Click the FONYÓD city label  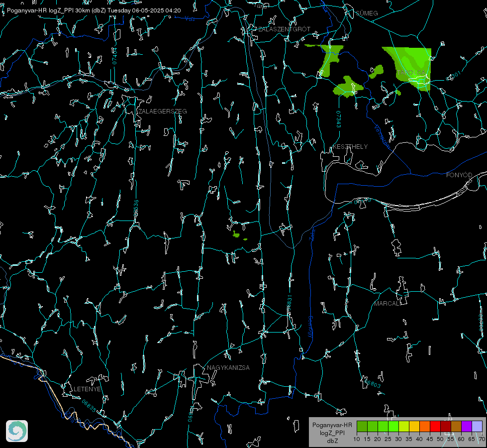point(459,175)
